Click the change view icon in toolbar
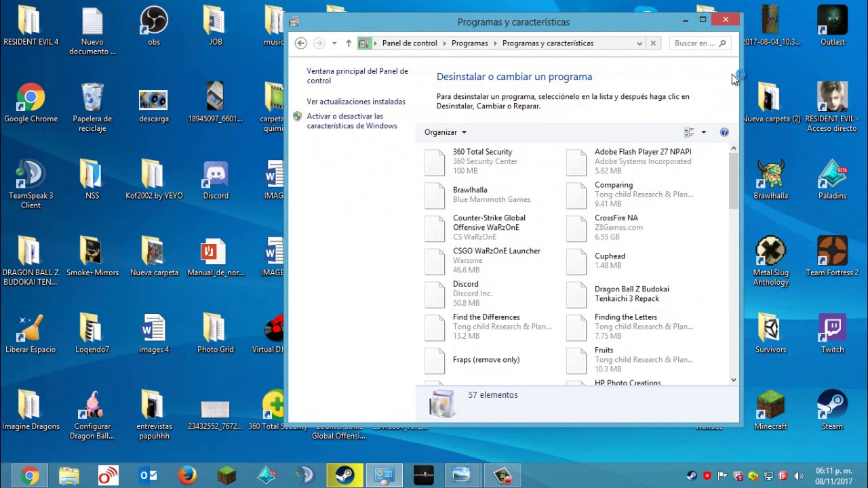Viewport: 868px width, 488px height. point(689,132)
